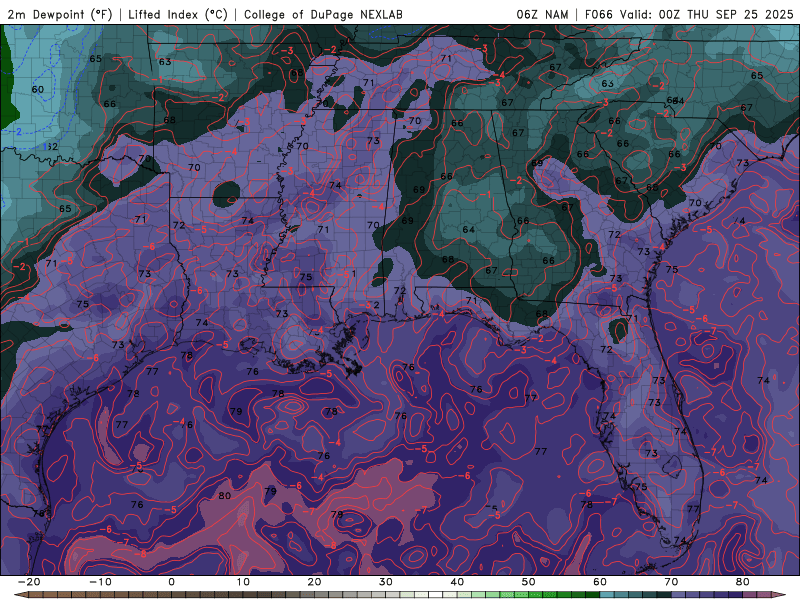800x600 pixels.
Task: Click the "0" label on the color scale
Action: point(171,582)
